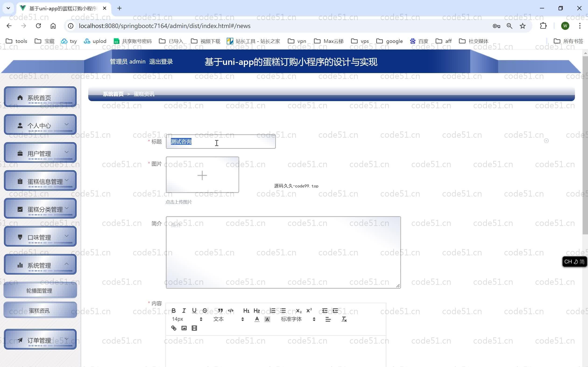The height and width of the screenshot is (367, 588).
Task: Click the address bar URL
Action: pyautogui.click(x=165, y=26)
